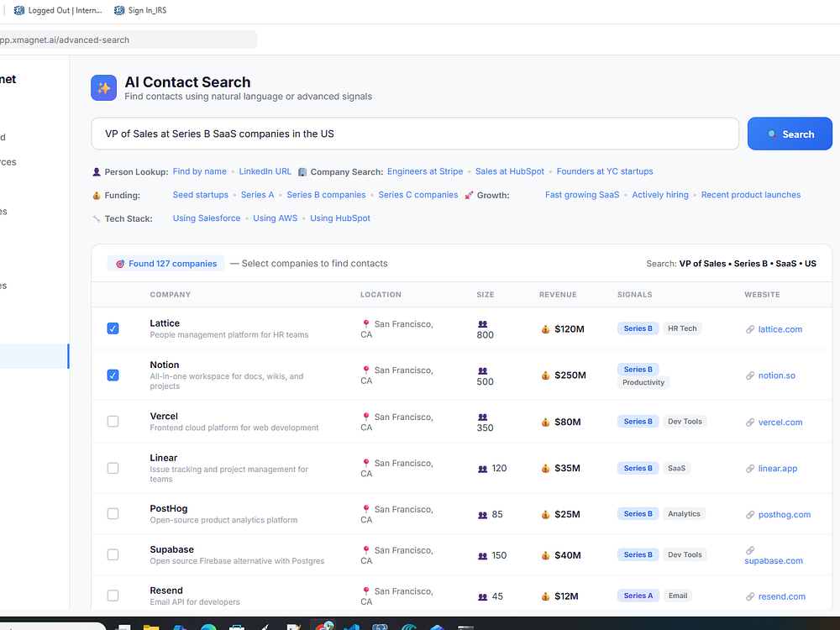Select Actively hiring growth filter
This screenshot has width=840, height=630.
660,195
